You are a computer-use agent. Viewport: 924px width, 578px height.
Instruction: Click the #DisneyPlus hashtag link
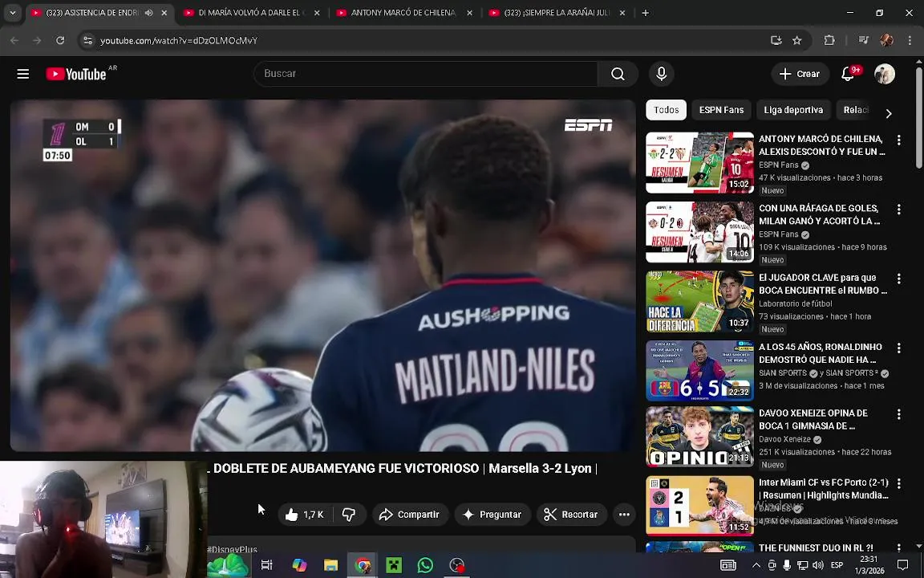point(232,549)
